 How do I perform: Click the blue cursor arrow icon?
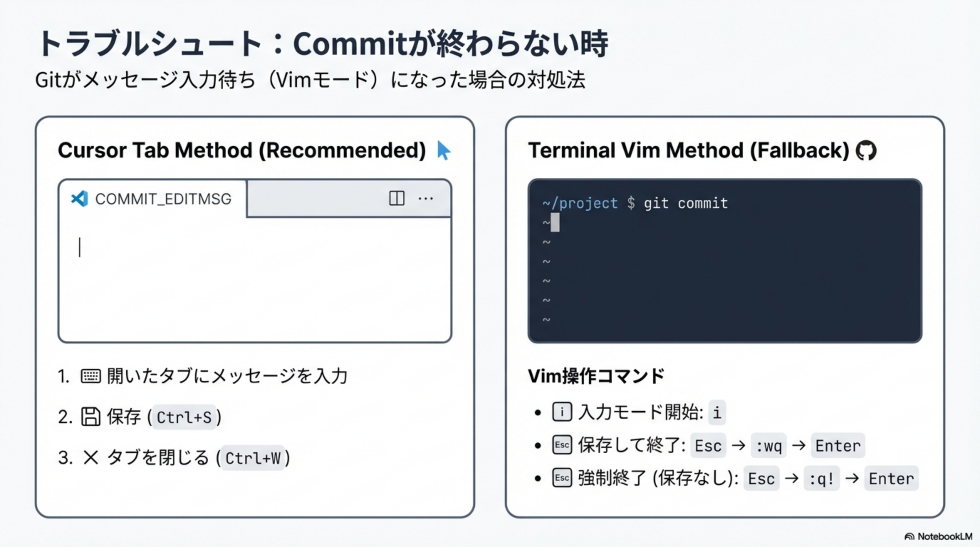click(443, 151)
